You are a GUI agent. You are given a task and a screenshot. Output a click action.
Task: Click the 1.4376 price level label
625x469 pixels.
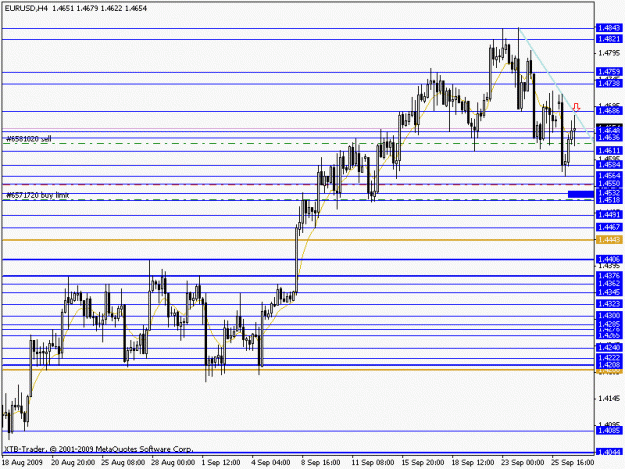tap(609, 276)
